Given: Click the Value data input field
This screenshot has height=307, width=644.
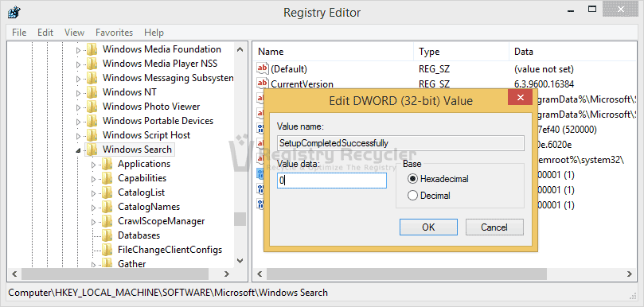Looking at the screenshot, I should tap(332, 181).
